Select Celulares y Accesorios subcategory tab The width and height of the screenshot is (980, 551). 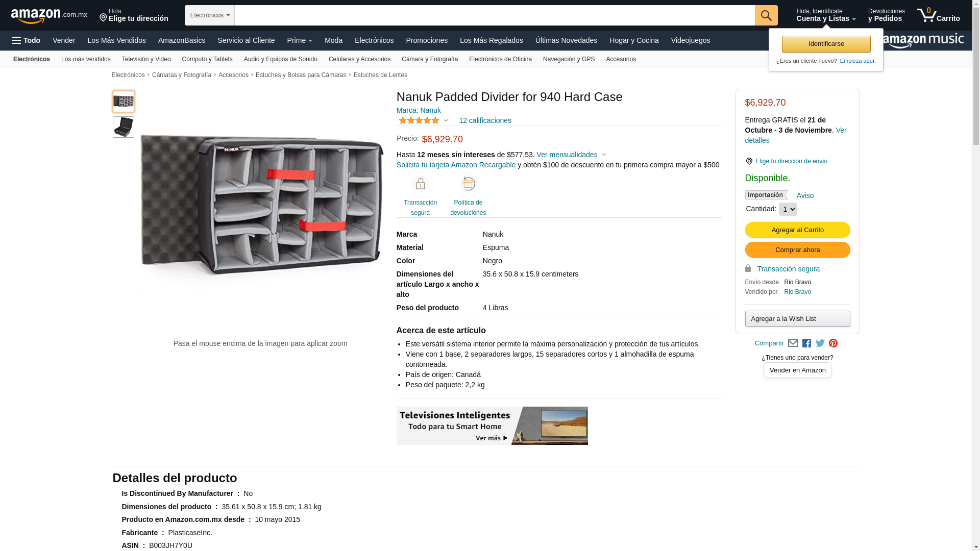[x=359, y=59]
